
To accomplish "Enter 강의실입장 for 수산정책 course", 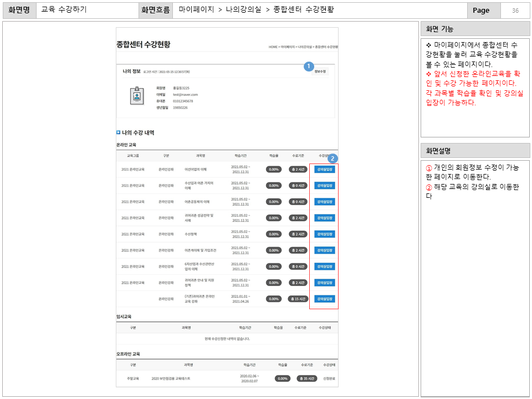I will click(325, 234).
